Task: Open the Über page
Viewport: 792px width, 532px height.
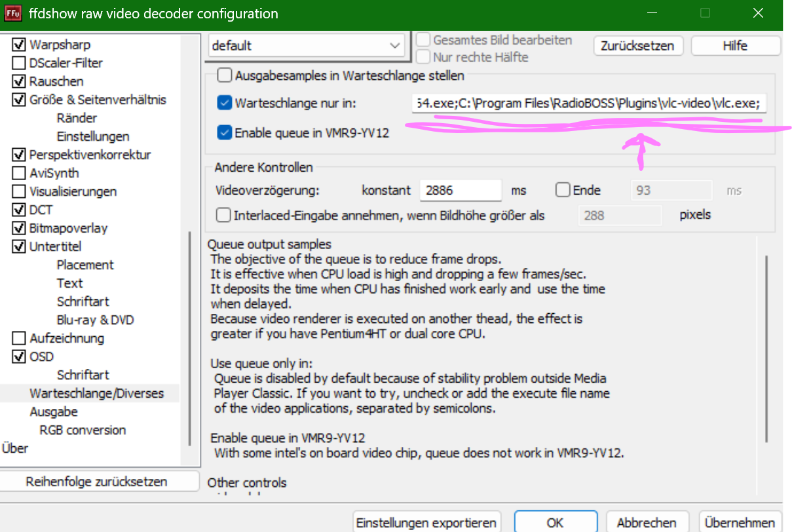Action: point(15,449)
